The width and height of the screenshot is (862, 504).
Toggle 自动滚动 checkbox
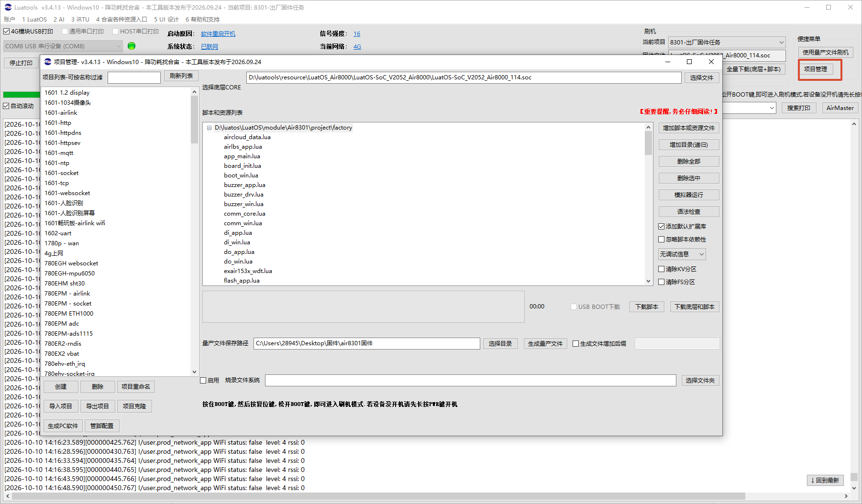pos(6,106)
